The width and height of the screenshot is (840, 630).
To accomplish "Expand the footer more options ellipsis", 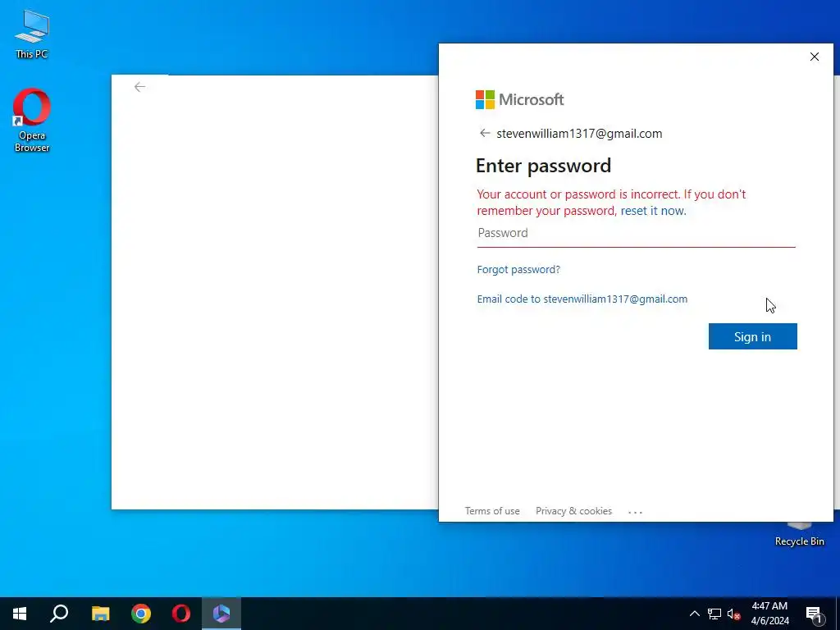I will (x=635, y=512).
